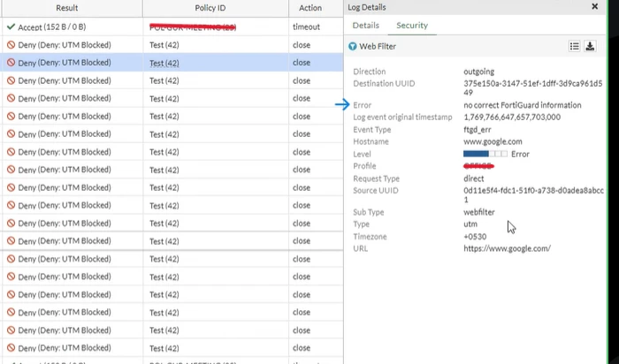
Task: Click the Profile field label
Action: pos(364,166)
